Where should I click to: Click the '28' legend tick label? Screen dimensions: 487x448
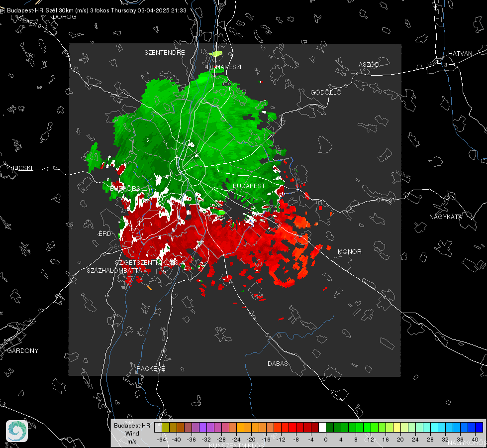tap(430, 440)
